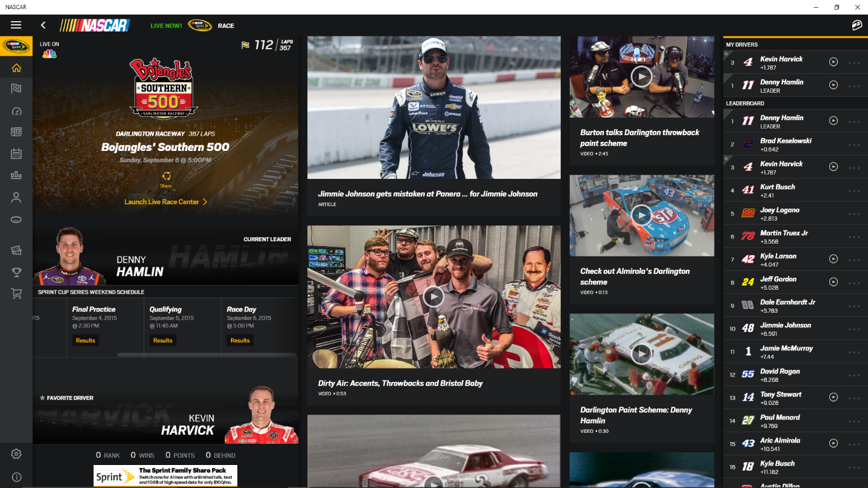Play Darlington Paint Scheme Denny Hamlin video
Image resolution: width=868 pixels, height=488 pixels.
tap(641, 354)
